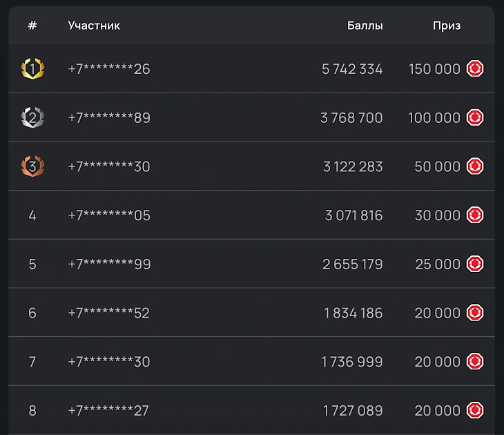Click the score 2 655 179
Screen dimensions: 504x435
coord(352,264)
